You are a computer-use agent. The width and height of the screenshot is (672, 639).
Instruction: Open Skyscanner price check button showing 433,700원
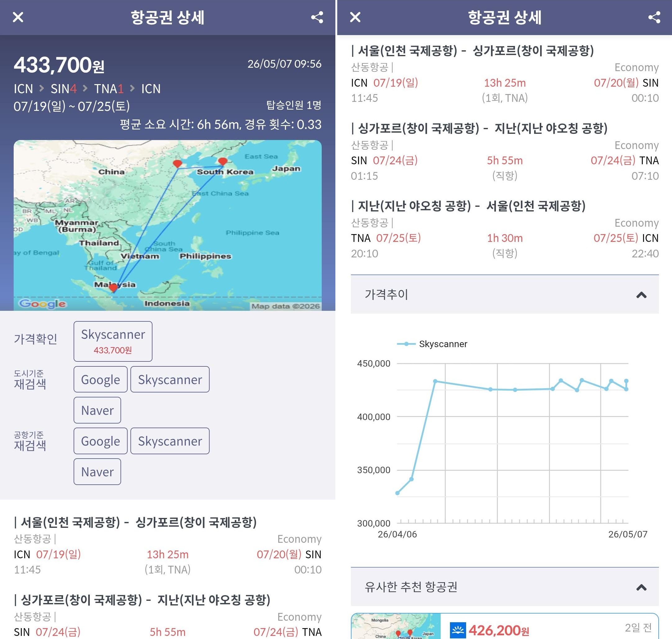[x=113, y=341]
